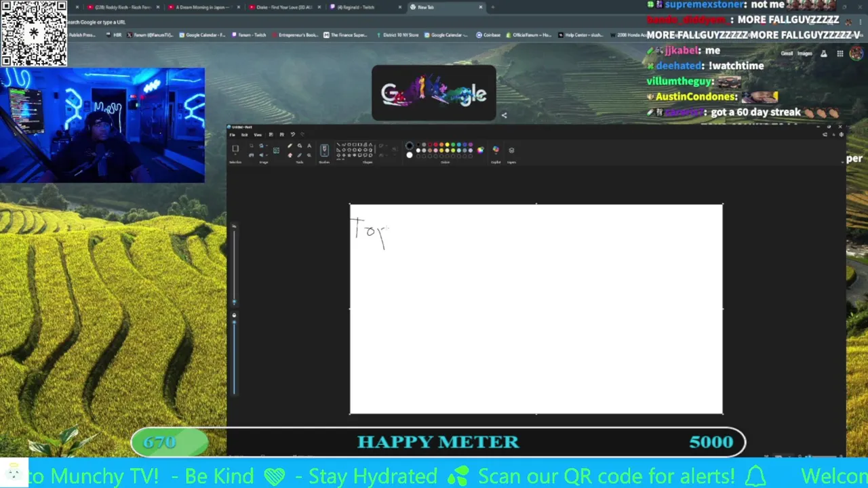The height and width of the screenshot is (488, 868).
Task: Expand the Selection options dropdown arrow
Action: pos(235,155)
